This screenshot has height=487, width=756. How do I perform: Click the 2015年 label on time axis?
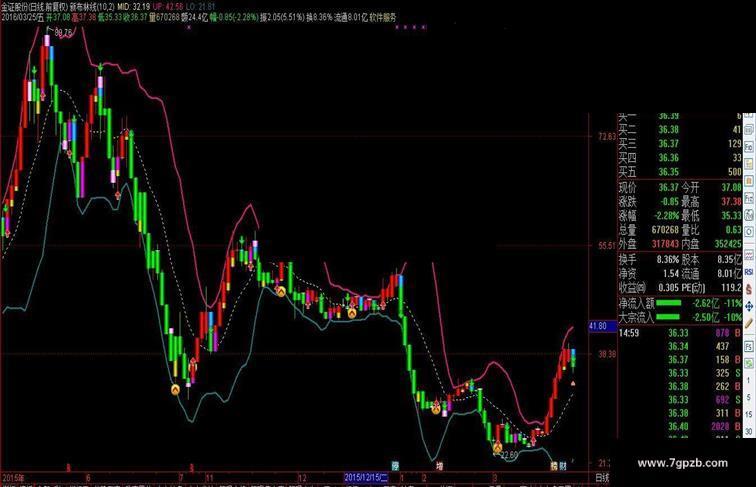13,478
